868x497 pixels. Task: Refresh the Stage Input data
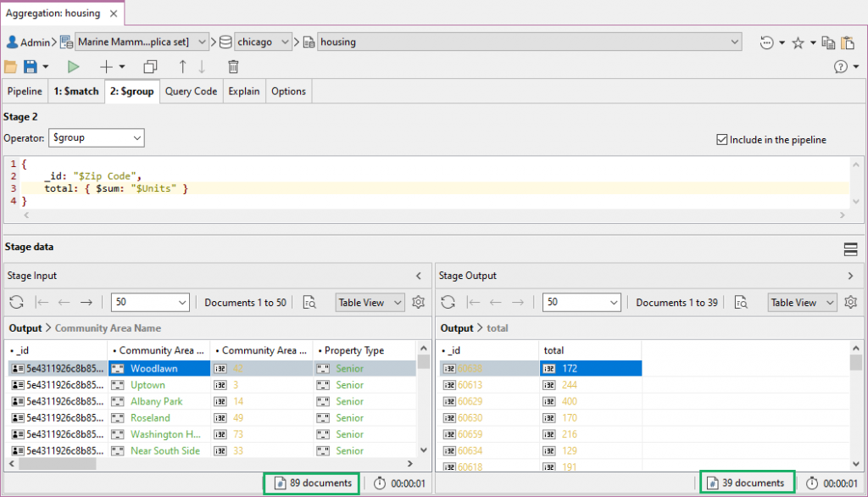pyautogui.click(x=16, y=303)
